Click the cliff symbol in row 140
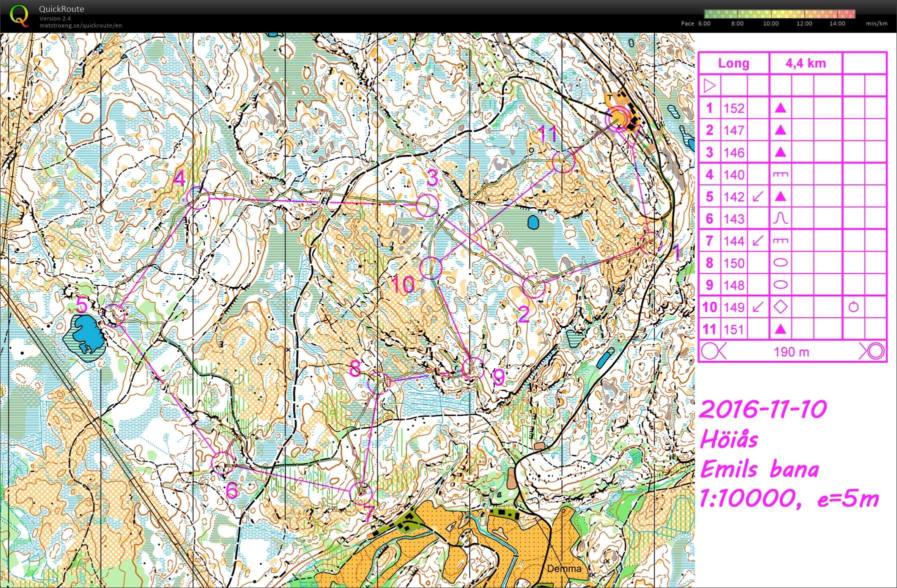Screen dimensions: 897x588 (780, 174)
